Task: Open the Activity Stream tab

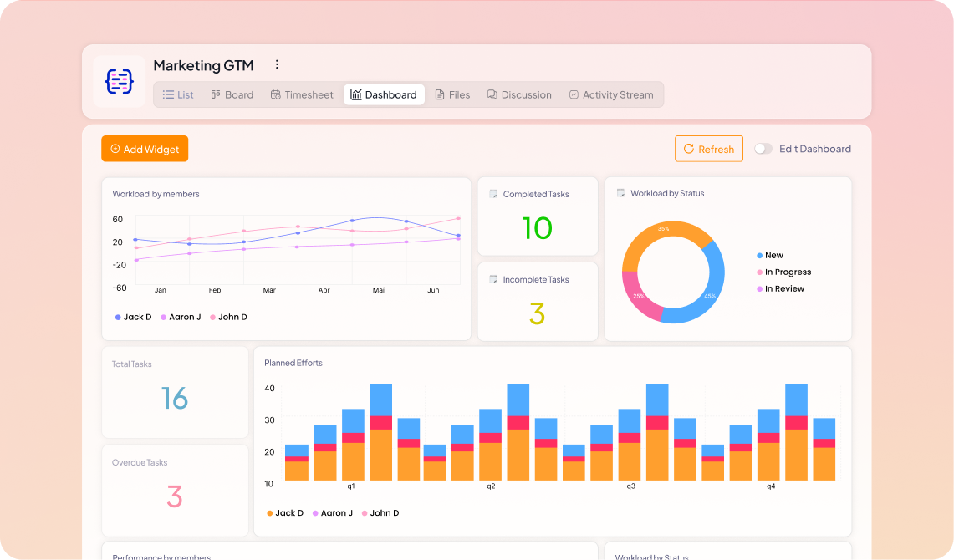Action: 611,94
